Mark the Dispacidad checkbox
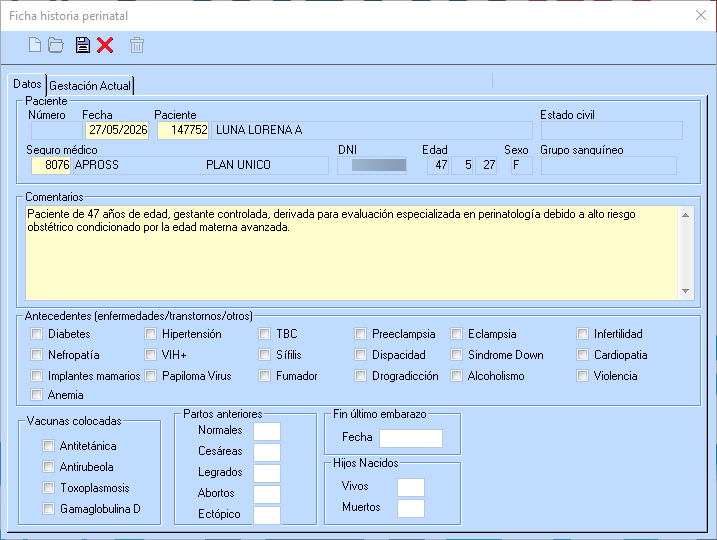 point(360,355)
